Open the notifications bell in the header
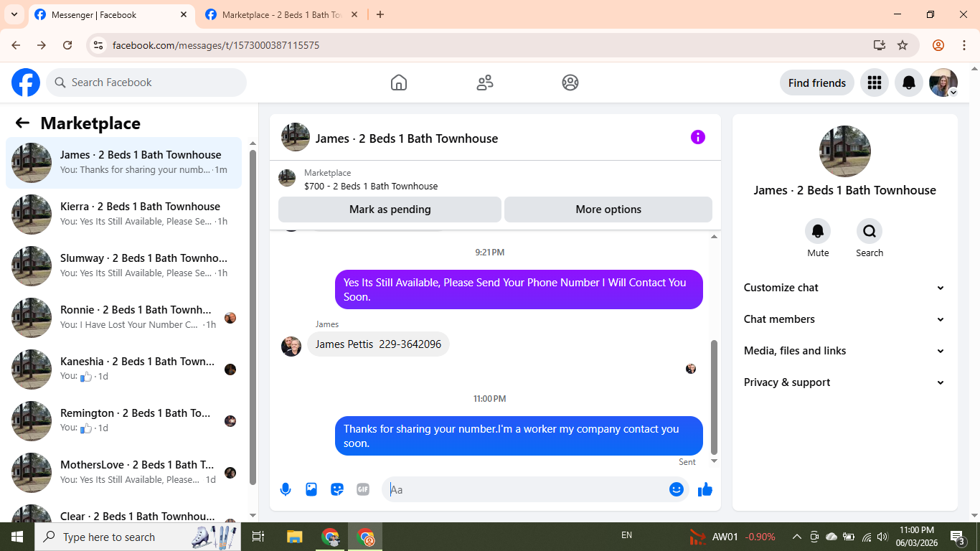Viewport: 980px width, 551px height. (x=909, y=83)
